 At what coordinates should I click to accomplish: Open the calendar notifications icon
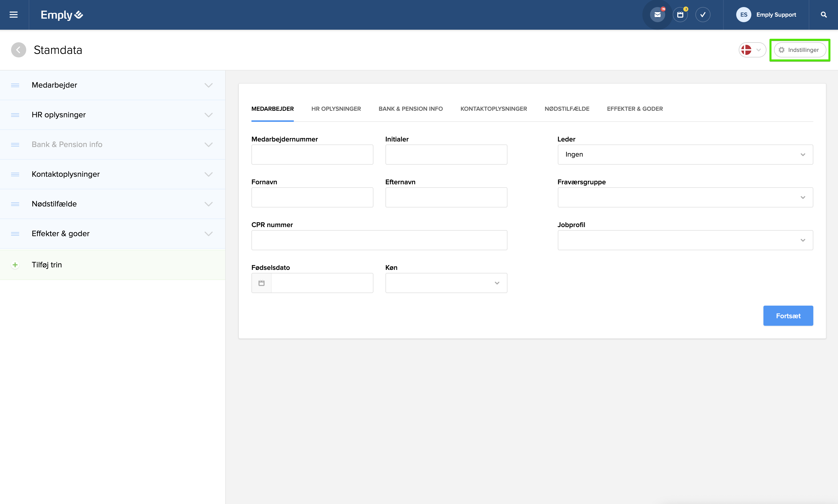point(680,15)
